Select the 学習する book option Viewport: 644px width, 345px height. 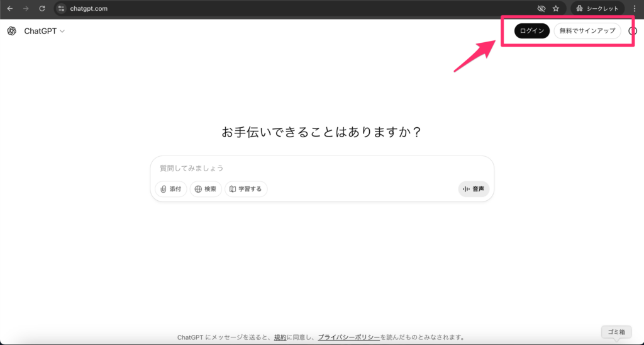246,189
